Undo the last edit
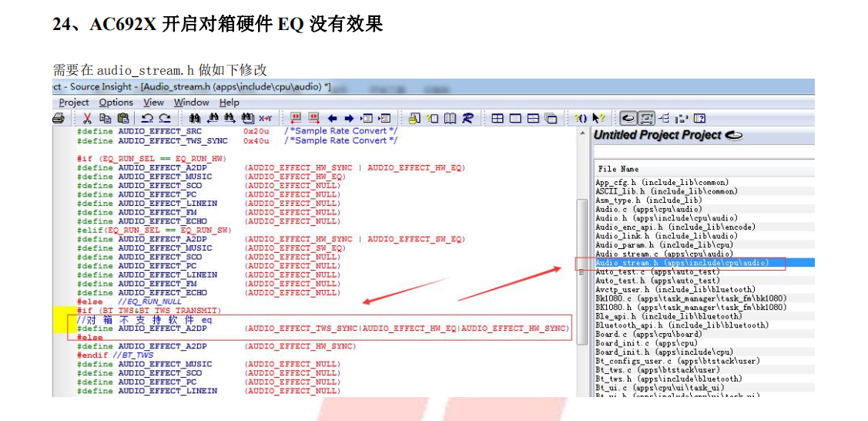This screenshot has height=421, width=868. pyautogui.click(x=147, y=118)
